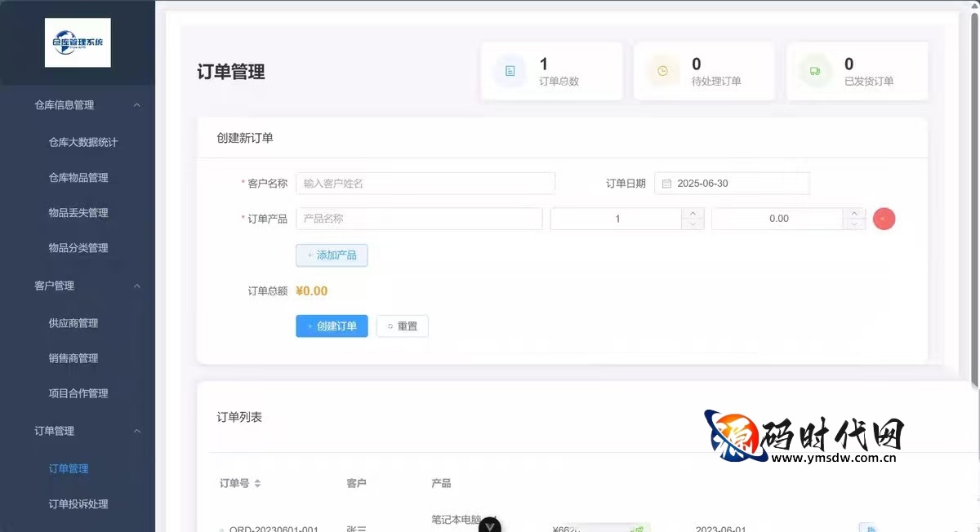Click the 仓库管理系统 logo in the sidebar
This screenshot has height=532, width=980.
click(x=78, y=42)
